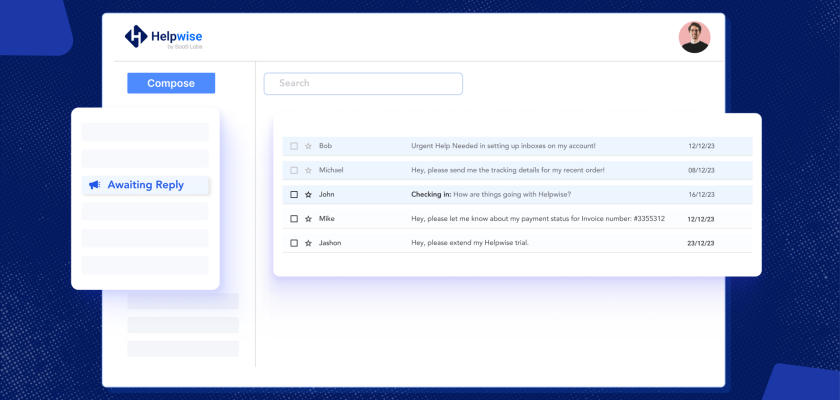Open the Helpwise trial extension email
This screenshot has height=400, width=840.
469,243
